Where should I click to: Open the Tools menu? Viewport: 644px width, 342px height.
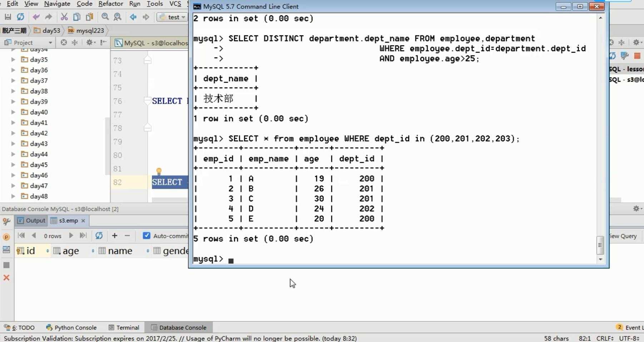(154, 4)
